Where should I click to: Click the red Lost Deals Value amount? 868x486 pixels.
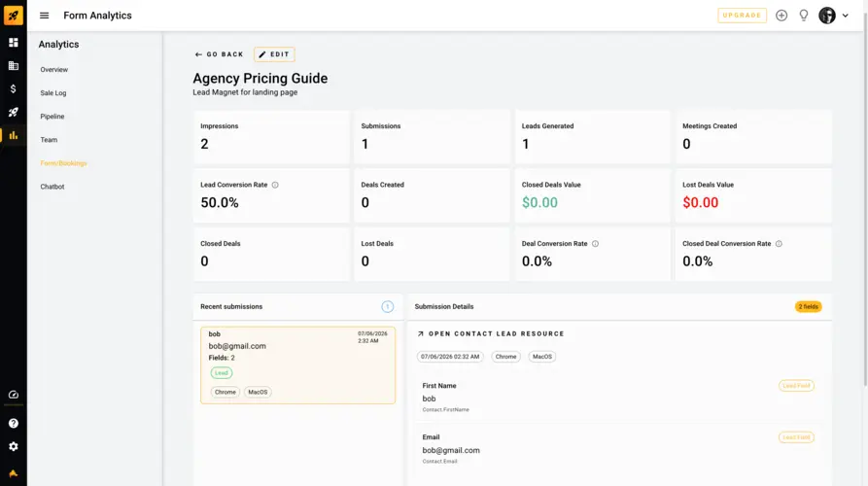coord(700,202)
